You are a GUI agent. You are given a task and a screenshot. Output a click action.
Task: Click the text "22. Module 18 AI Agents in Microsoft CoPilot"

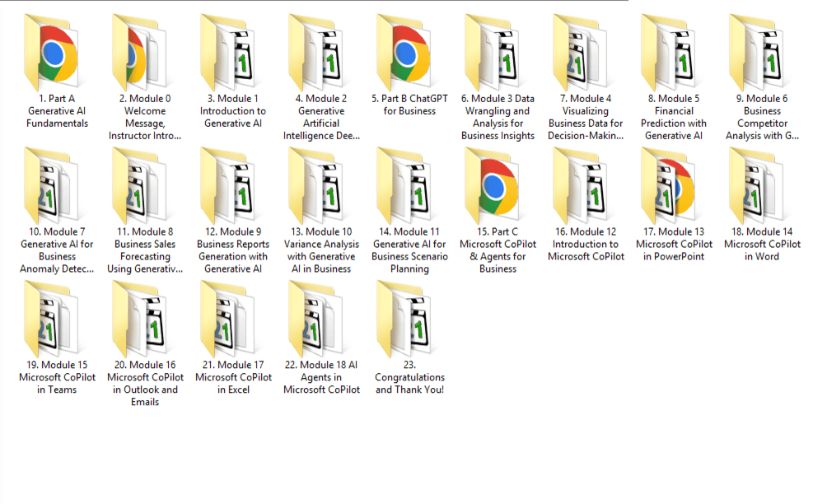[321, 377]
